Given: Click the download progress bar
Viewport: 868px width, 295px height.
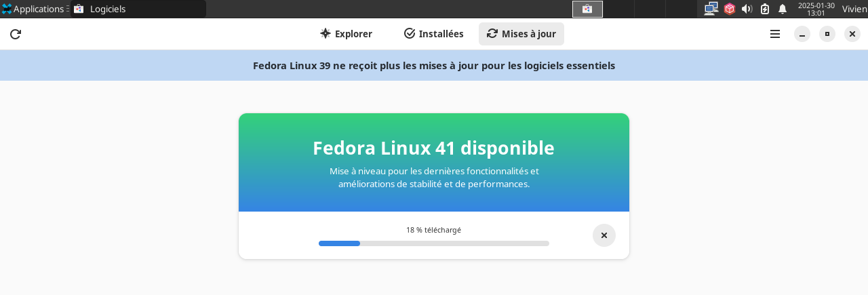Looking at the screenshot, I should (x=434, y=243).
